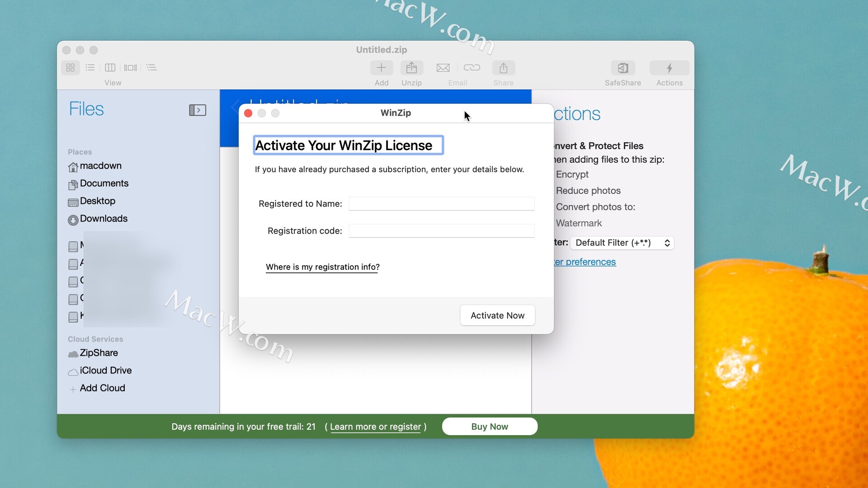Click the Registered to Name field

(x=441, y=204)
